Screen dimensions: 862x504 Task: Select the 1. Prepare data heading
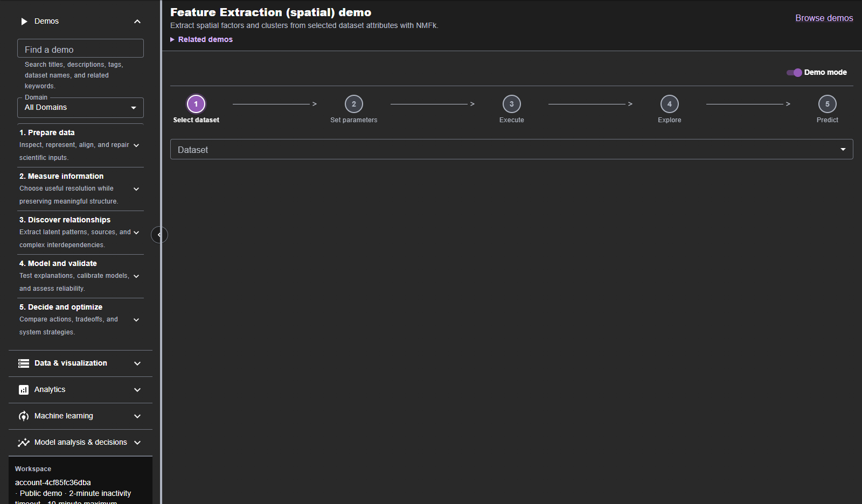pyautogui.click(x=47, y=132)
